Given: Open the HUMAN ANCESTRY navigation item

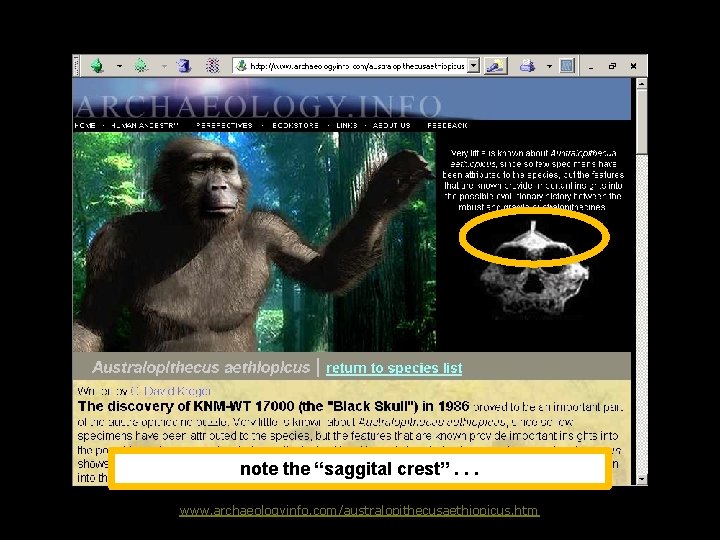Looking at the screenshot, I should (144, 125).
